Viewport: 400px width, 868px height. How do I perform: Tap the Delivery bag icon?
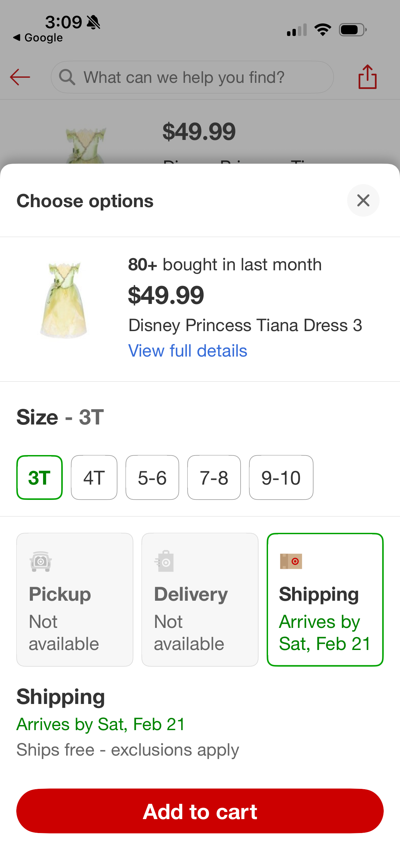[x=165, y=561]
